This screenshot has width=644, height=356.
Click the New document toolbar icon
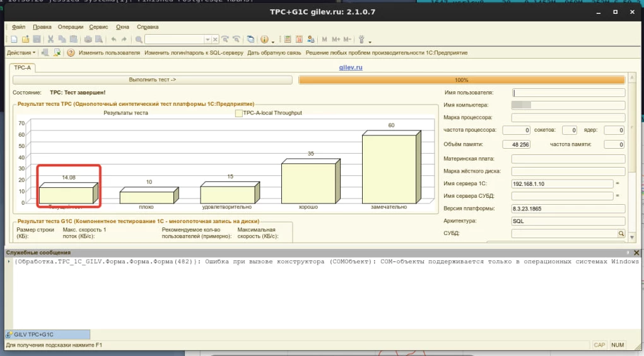[12, 40]
